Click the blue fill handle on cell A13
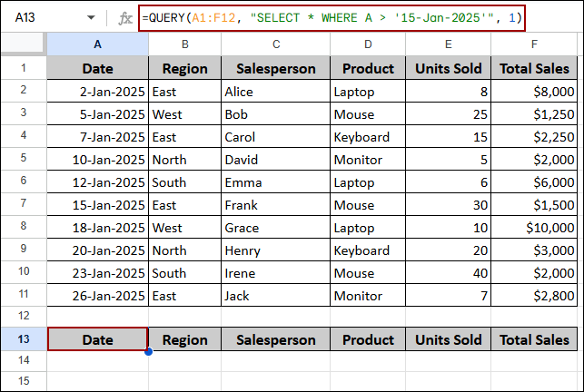584x392 pixels. pyautogui.click(x=148, y=351)
